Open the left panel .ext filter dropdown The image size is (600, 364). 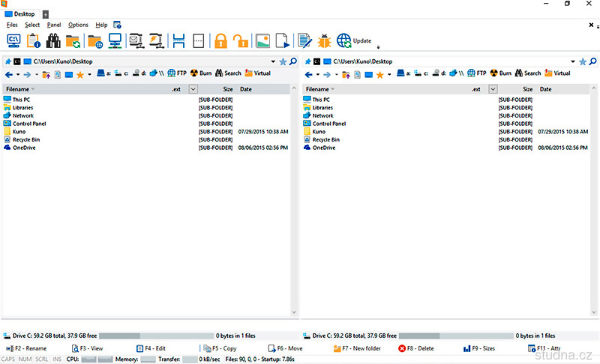(x=193, y=89)
